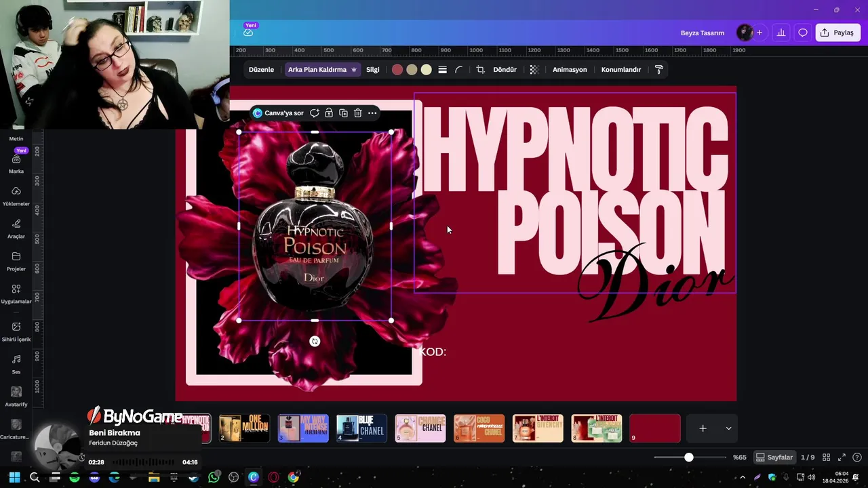Screen dimensions: 868x488
Task: Open the Konumlandır position panel
Action: [x=621, y=70]
